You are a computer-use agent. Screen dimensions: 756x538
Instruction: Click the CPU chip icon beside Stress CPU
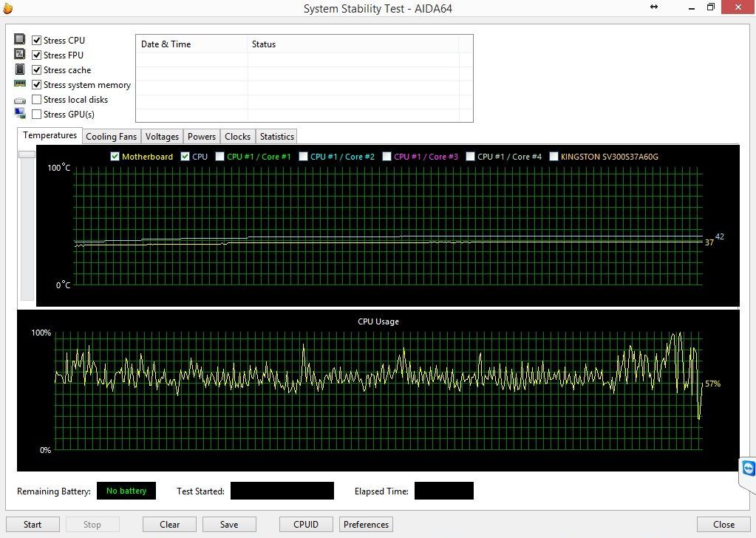click(x=20, y=39)
